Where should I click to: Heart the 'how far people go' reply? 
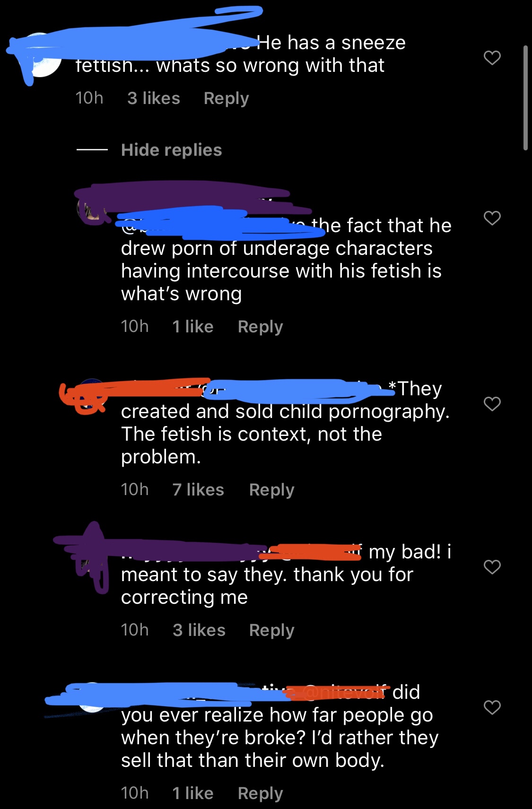pyautogui.click(x=492, y=707)
